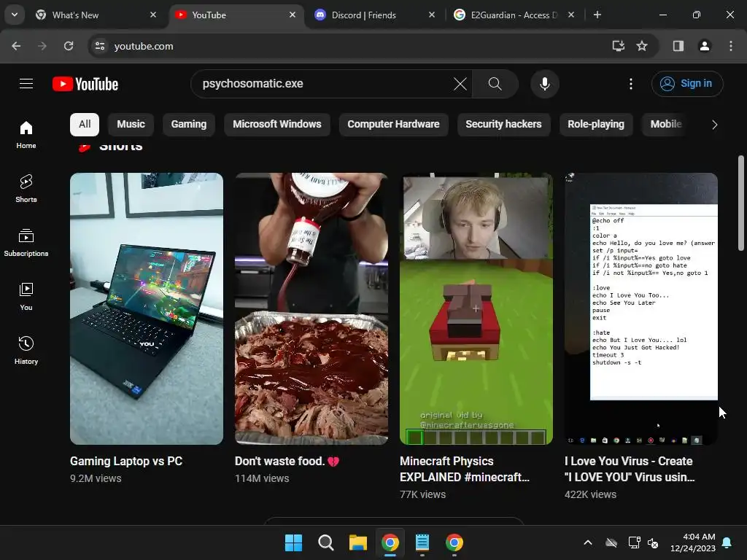The height and width of the screenshot is (560, 747).
Task: Click the address bar URL
Action: (144, 46)
